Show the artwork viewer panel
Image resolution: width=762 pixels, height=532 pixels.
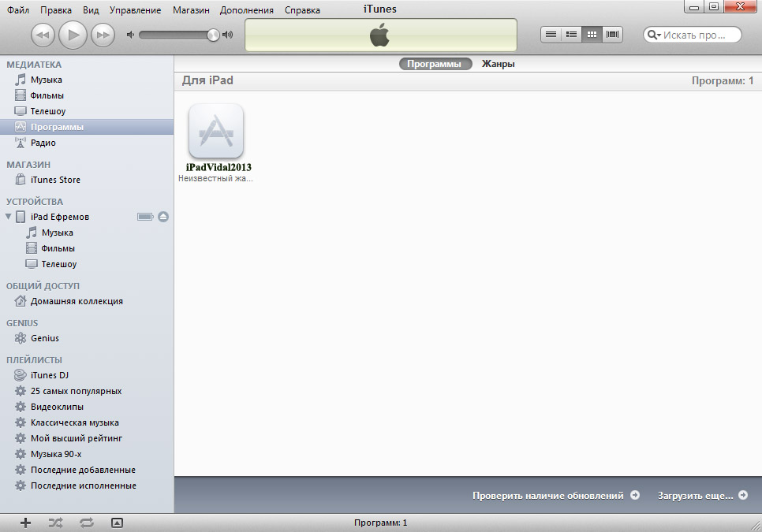(x=117, y=523)
